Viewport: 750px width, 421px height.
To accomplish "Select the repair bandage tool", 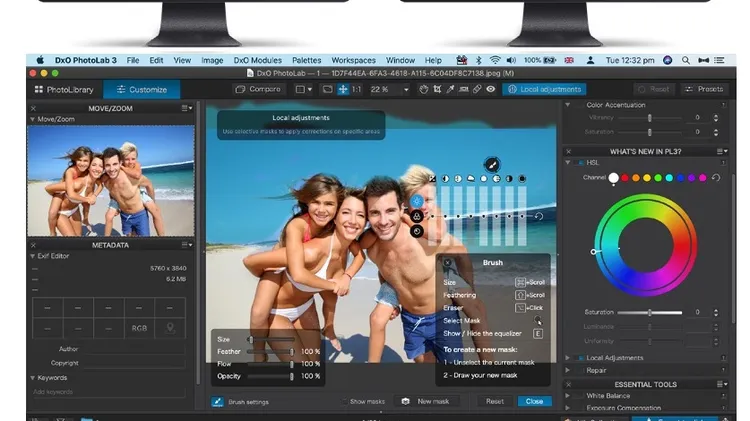I will [x=477, y=89].
